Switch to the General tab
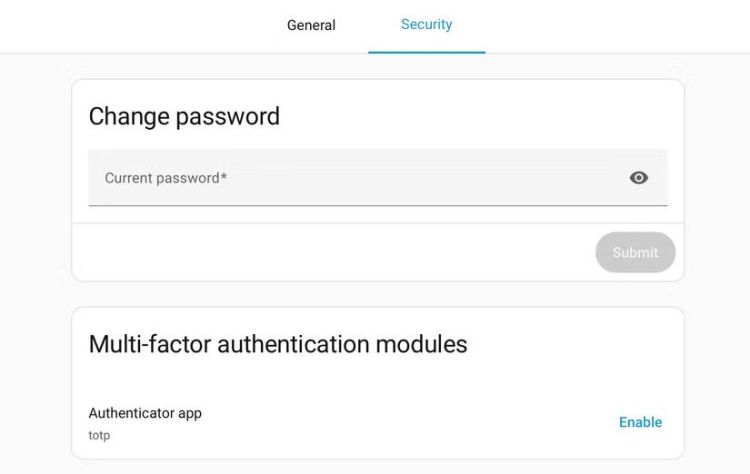The height and width of the screenshot is (474, 750). (311, 25)
